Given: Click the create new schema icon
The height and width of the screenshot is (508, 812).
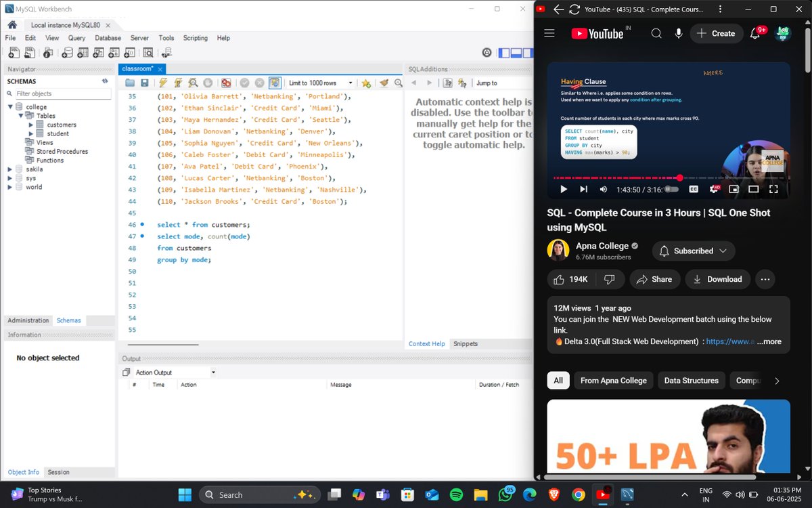Looking at the screenshot, I should coord(67,53).
